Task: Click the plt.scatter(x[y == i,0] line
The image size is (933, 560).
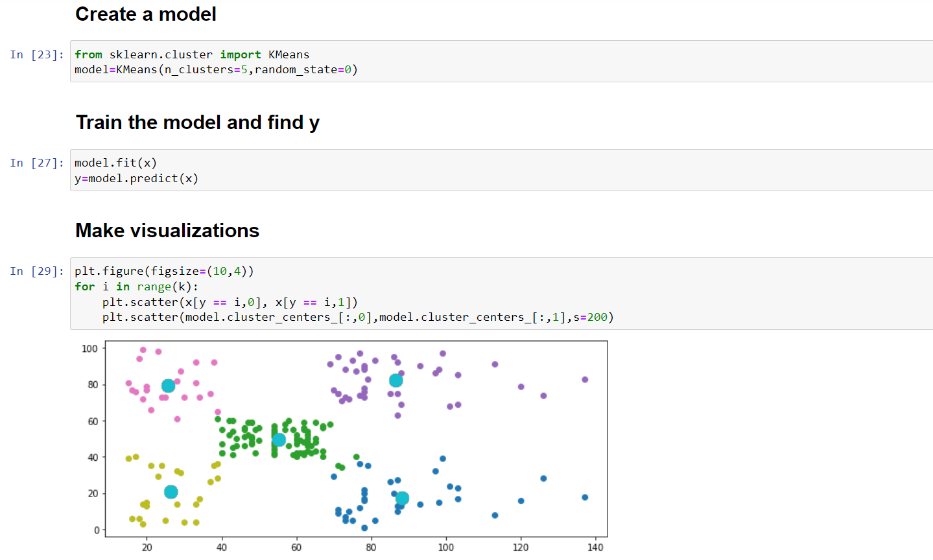Action: pyautogui.click(x=230, y=302)
